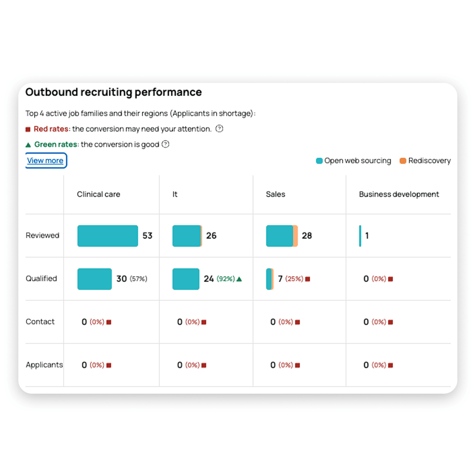This screenshot has height=476, width=476.
Task: Select the Clinical care column header
Action: [x=98, y=194]
